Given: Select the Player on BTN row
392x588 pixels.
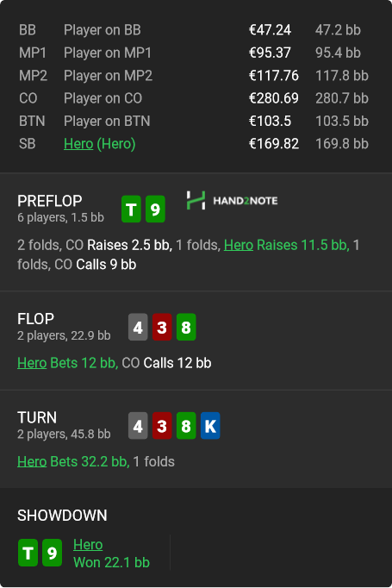Looking at the screenshot, I should [194, 121].
